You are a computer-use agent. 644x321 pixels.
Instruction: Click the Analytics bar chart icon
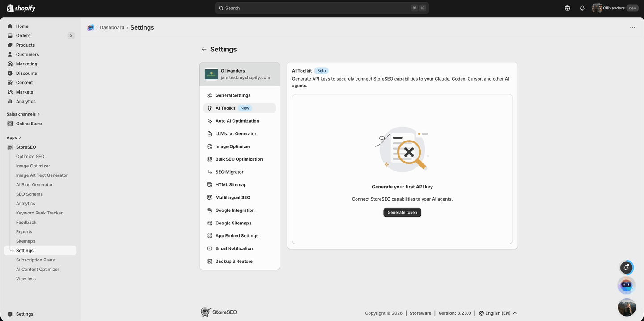pyautogui.click(x=10, y=101)
